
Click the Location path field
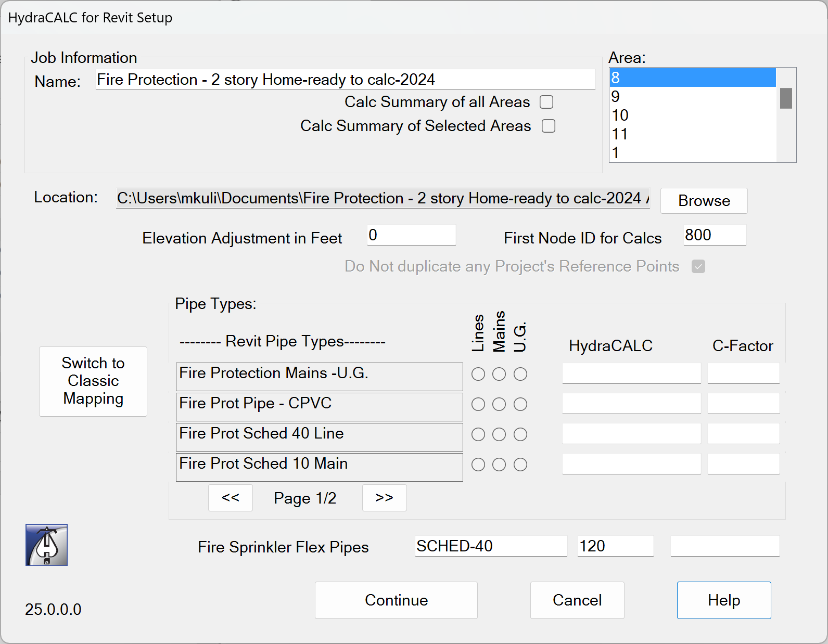point(383,198)
